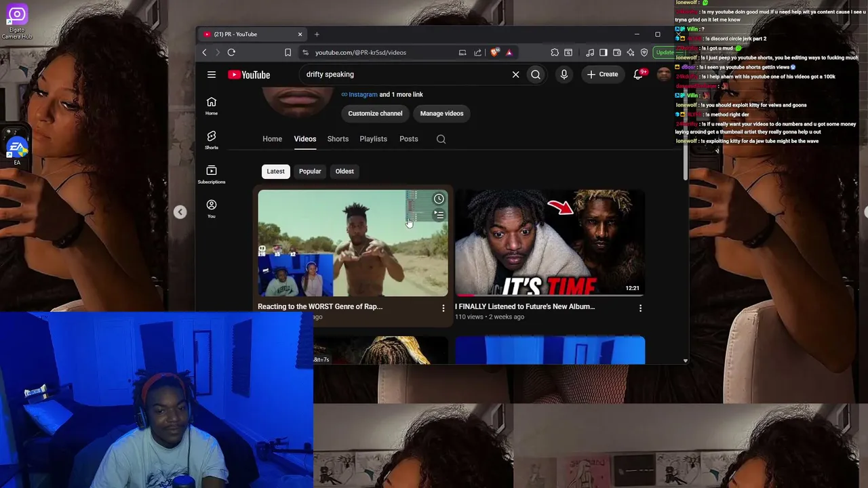This screenshot has width=868, height=488.
Task: Open options menu for Reacting to WORST Genre video
Action: (x=443, y=308)
